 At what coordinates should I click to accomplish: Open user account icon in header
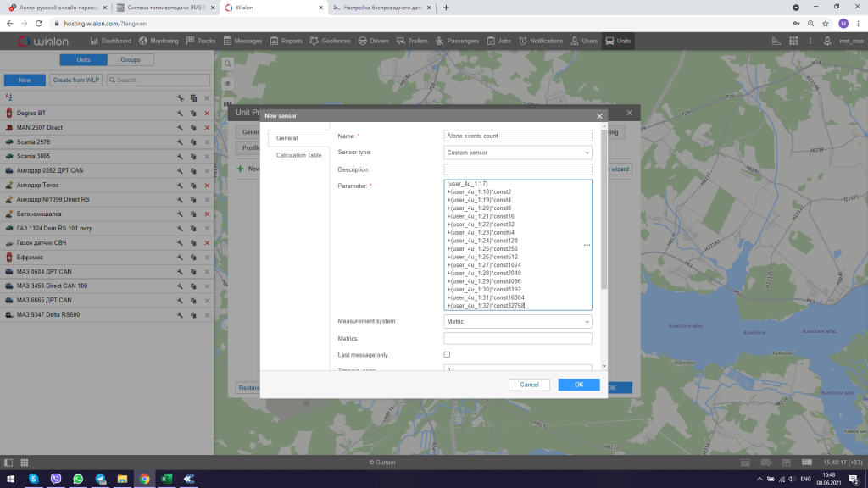827,41
